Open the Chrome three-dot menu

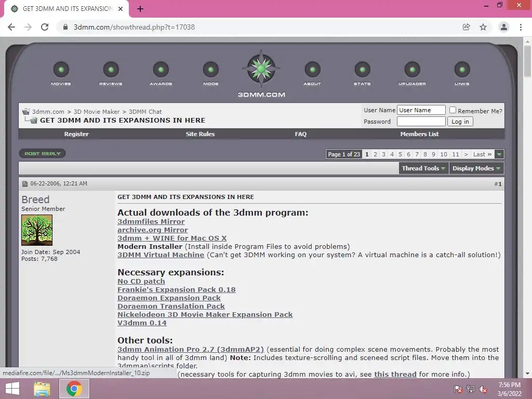(x=521, y=27)
